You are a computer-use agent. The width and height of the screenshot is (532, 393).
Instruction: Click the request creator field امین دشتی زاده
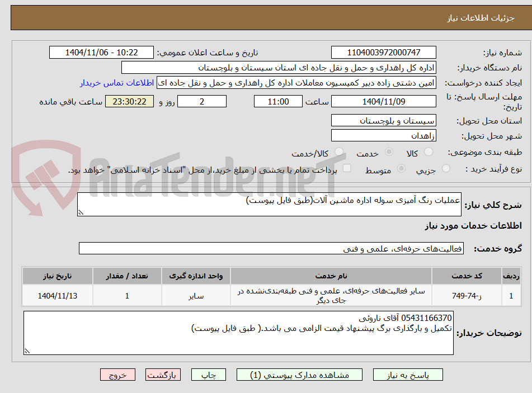[x=296, y=83]
